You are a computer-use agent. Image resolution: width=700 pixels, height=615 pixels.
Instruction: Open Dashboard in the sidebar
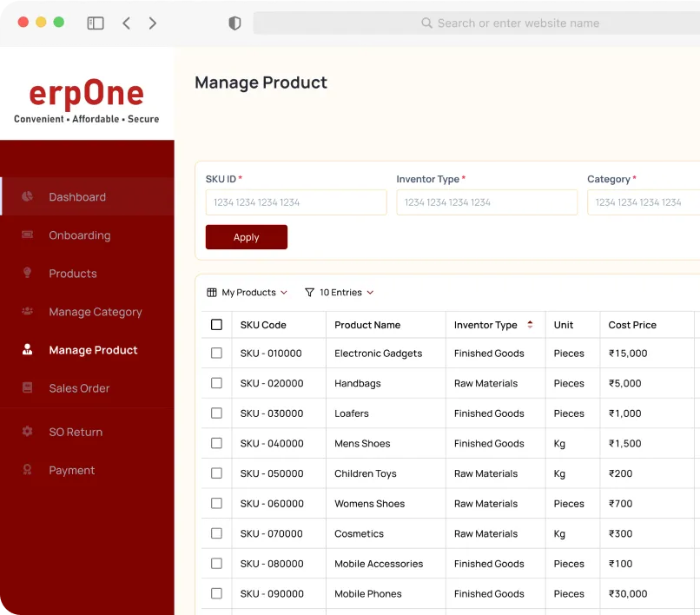pos(87,196)
